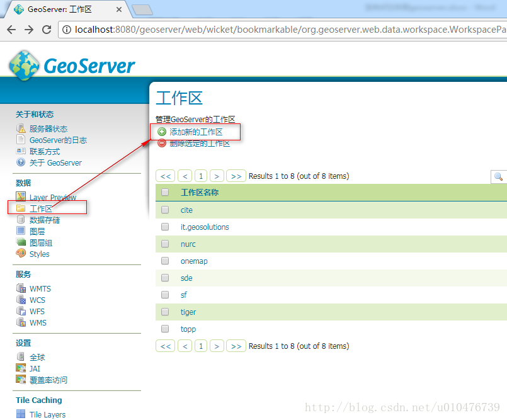Click the magnifier search icon above table

pos(498,176)
